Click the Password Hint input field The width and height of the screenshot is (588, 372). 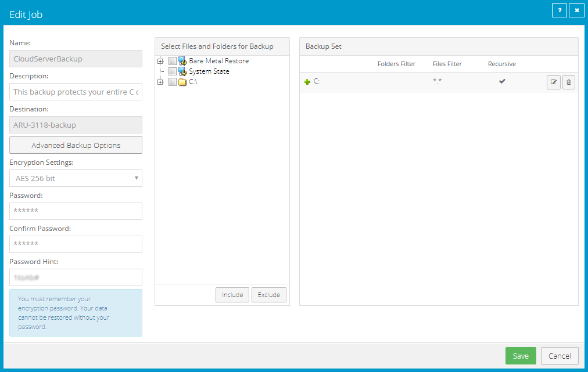coord(76,277)
